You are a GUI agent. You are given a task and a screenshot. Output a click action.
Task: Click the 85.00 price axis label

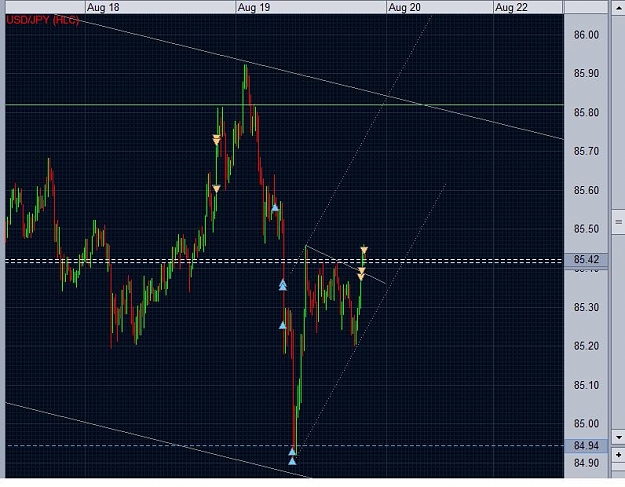(586, 424)
